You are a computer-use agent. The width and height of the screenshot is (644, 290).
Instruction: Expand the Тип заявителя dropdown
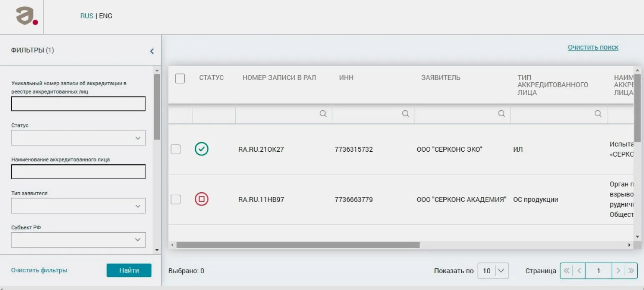click(x=78, y=206)
